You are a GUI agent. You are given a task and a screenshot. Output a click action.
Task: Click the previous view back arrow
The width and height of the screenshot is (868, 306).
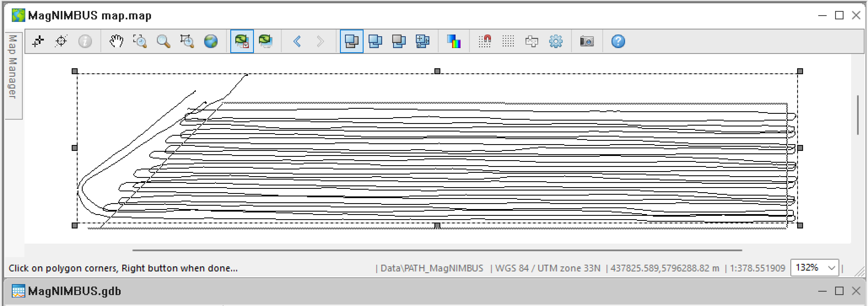pos(297,41)
